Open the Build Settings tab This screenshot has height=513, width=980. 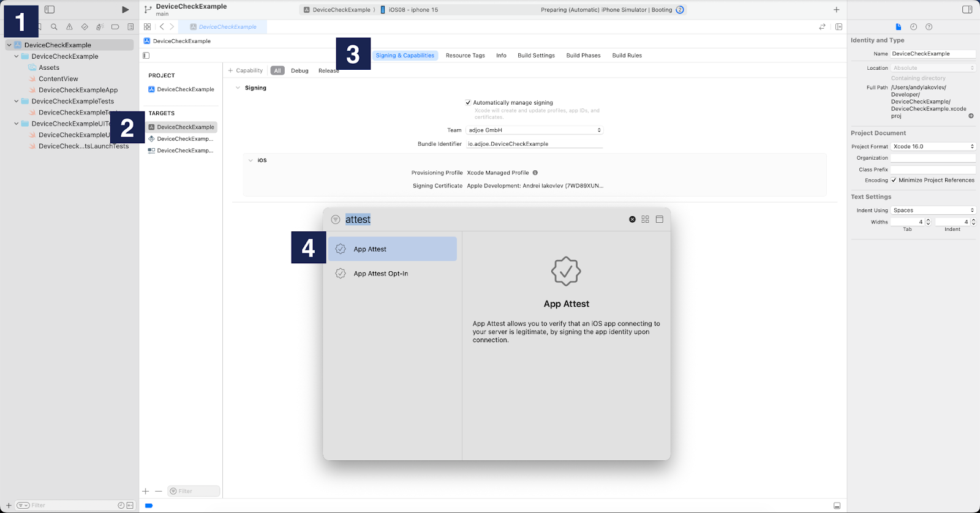pos(536,56)
